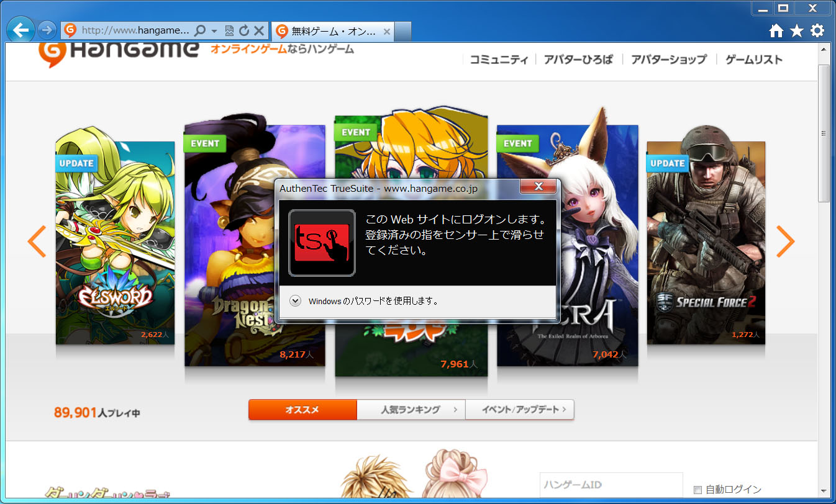
Task: Enable the 自動ログイン checkbox
Action: 697,490
